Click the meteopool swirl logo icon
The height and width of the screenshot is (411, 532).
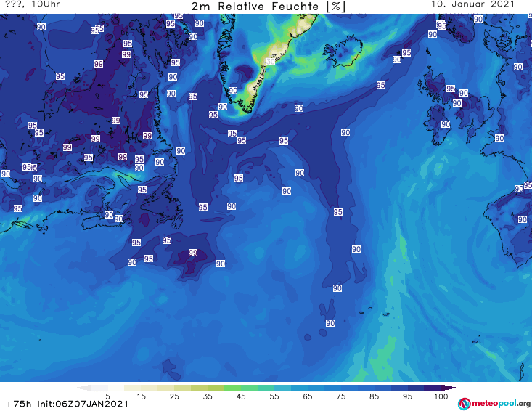[464, 404]
